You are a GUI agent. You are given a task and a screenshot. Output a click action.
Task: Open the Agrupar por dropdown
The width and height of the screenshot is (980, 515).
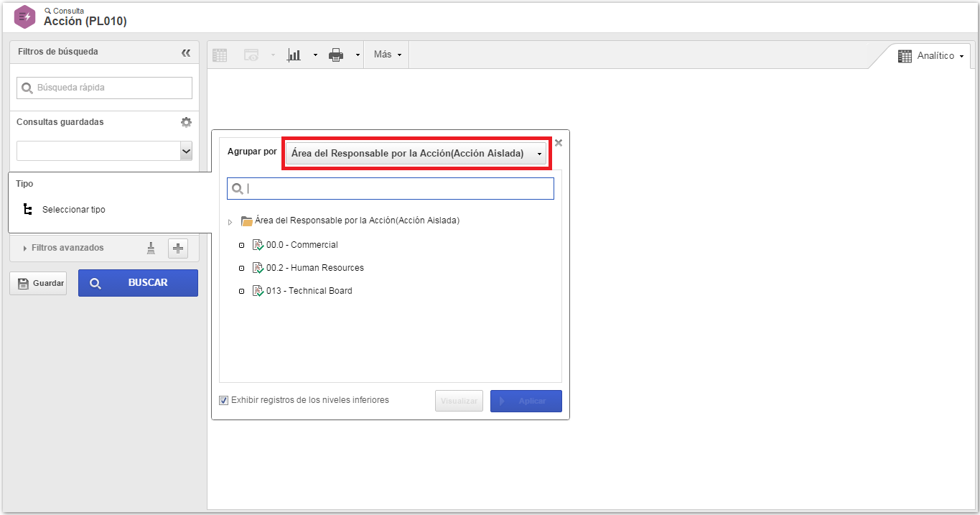tap(416, 154)
